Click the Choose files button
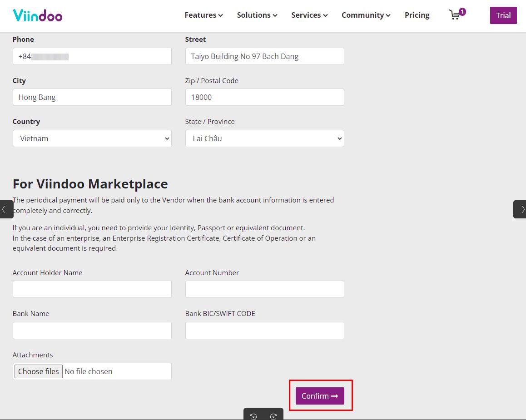526x420 pixels. [x=39, y=371]
